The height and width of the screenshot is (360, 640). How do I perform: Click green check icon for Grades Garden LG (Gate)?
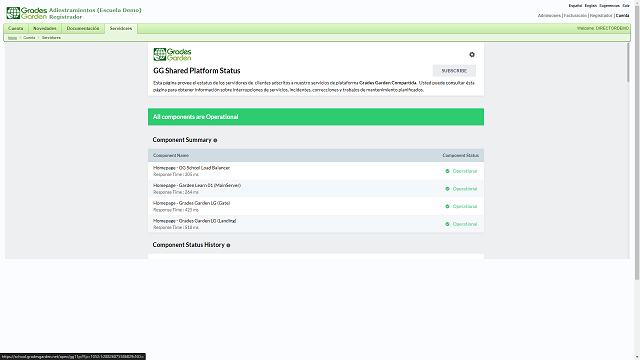[x=447, y=207]
